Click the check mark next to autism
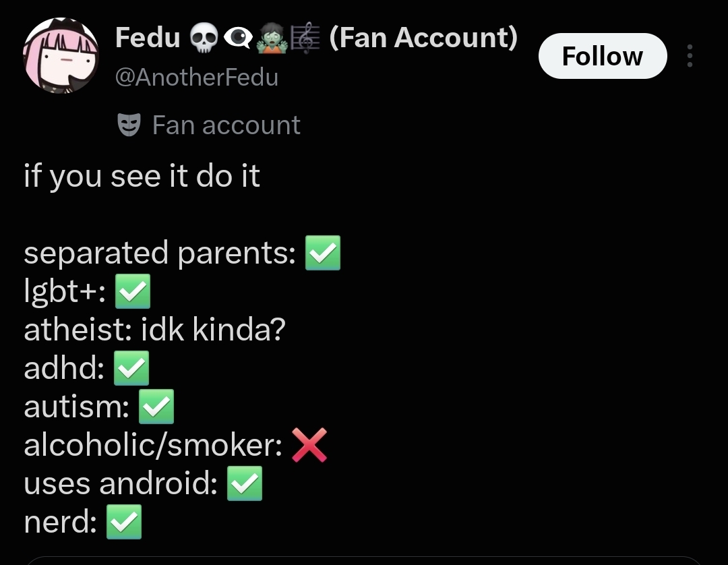 coord(156,407)
